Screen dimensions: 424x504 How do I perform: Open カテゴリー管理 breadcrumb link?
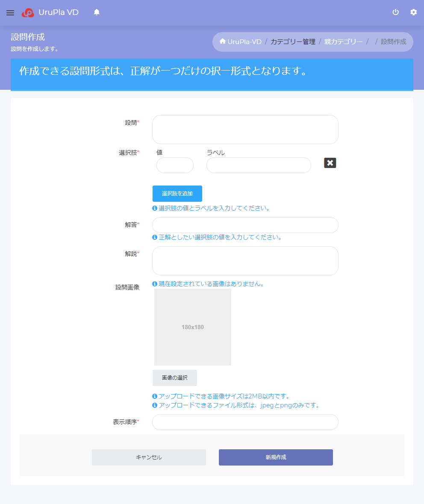point(293,42)
